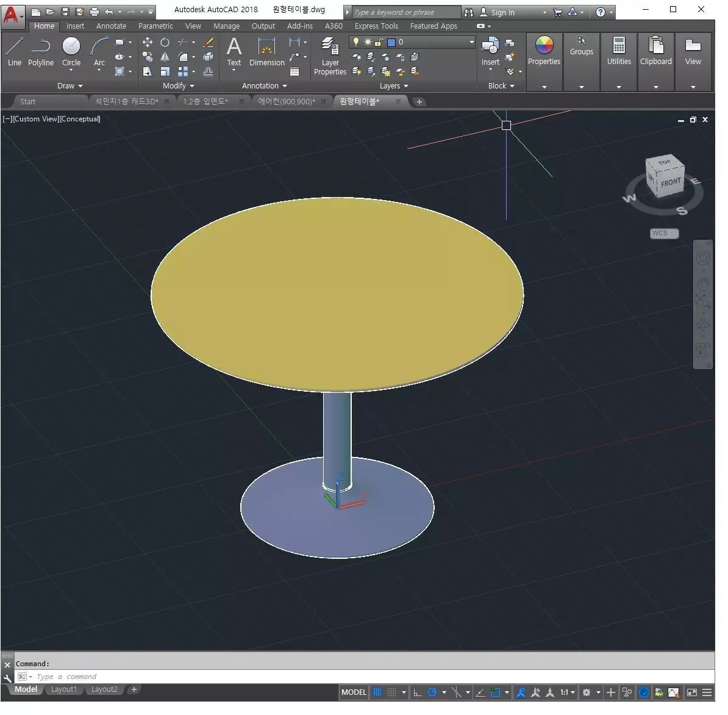This screenshot has height=715, width=728.
Task: Expand the Annotation panel
Action: (265, 86)
